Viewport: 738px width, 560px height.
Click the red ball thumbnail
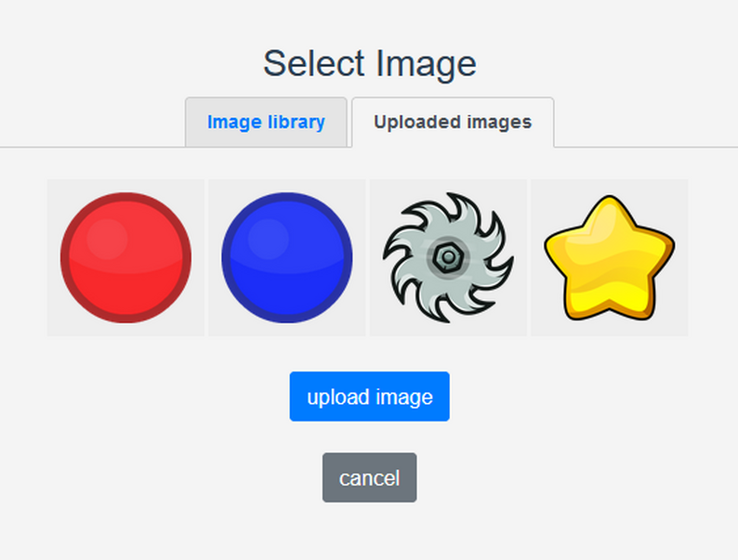click(x=125, y=257)
